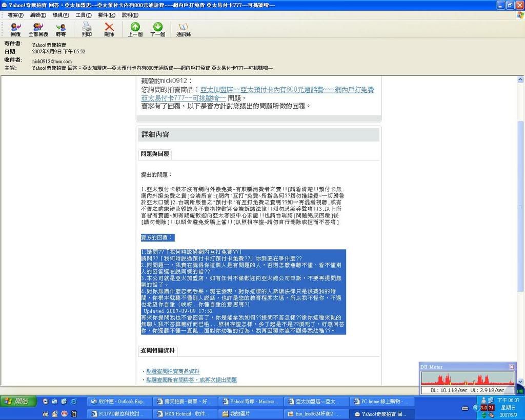Viewport: 525px width, 420px height.
Task: Click the date 2007年9月9日 下午 05:52
Action: pos(58,52)
